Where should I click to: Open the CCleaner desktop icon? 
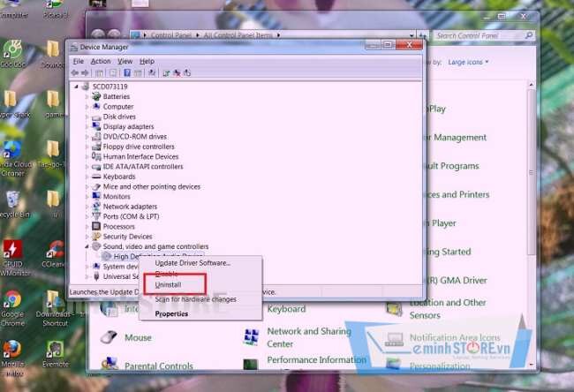(55, 250)
